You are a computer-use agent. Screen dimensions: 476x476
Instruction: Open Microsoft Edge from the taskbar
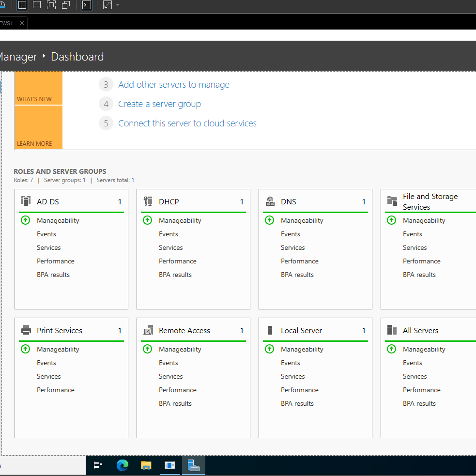click(123, 465)
